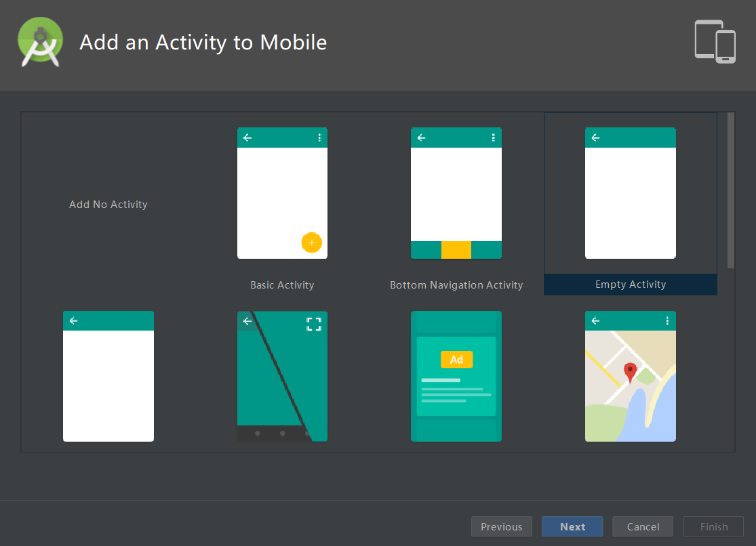Click the Android Studio logo icon
This screenshot has height=546, width=756.
(41, 42)
